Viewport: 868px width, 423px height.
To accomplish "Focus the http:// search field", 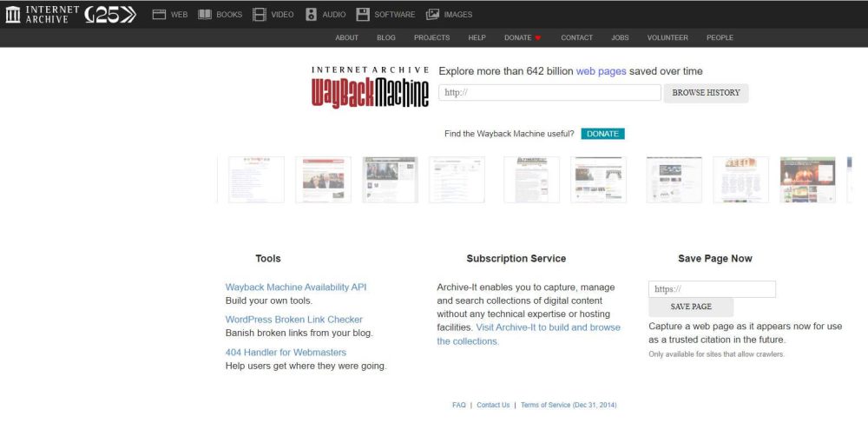I will tap(549, 92).
